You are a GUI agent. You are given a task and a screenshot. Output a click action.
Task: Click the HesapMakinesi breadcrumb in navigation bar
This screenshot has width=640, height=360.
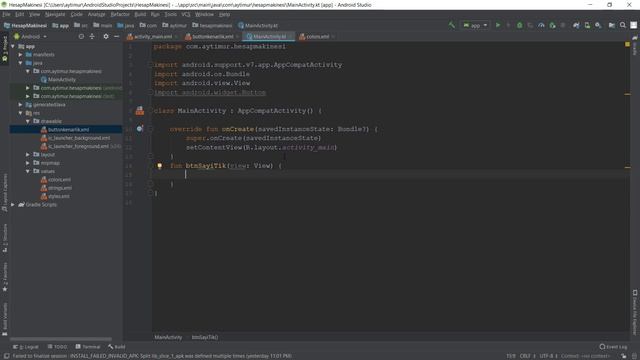[25, 25]
